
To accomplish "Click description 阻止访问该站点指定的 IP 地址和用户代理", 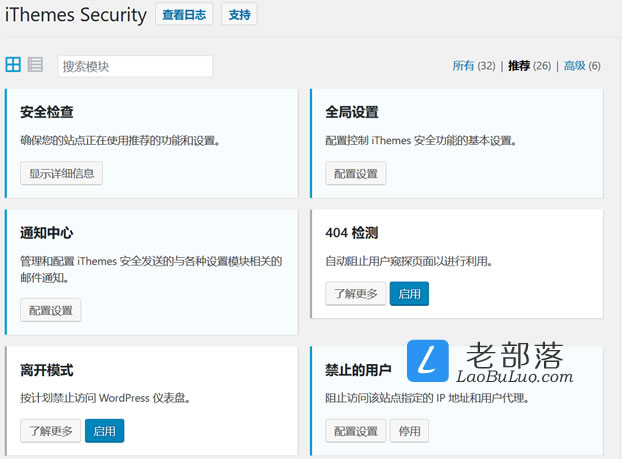I will (427, 398).
